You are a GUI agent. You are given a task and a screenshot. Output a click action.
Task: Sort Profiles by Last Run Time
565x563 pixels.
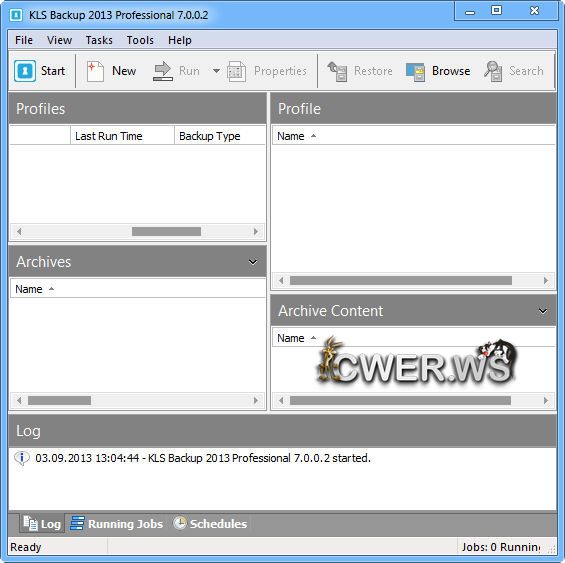pos(122,136)
